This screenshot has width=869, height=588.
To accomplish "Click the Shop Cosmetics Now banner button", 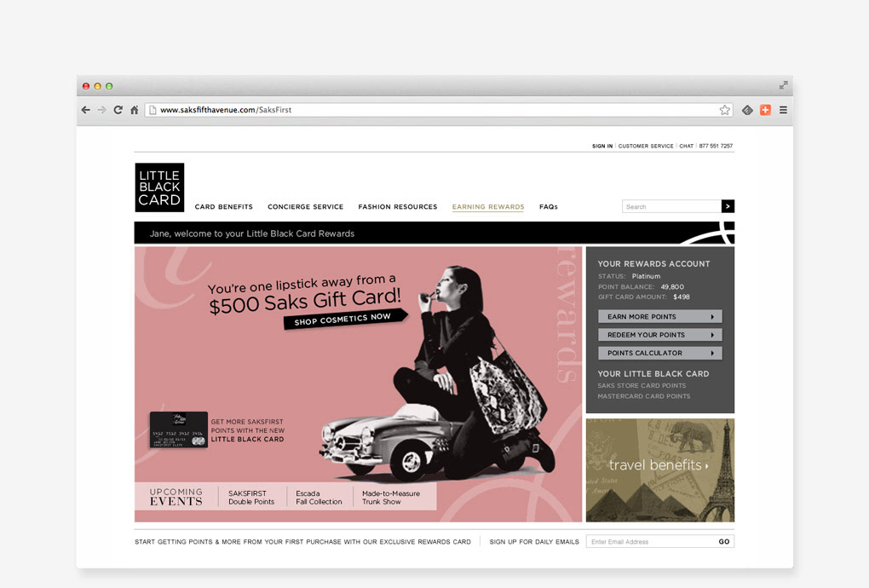I will pyautogui.click(x=345, y=320).
